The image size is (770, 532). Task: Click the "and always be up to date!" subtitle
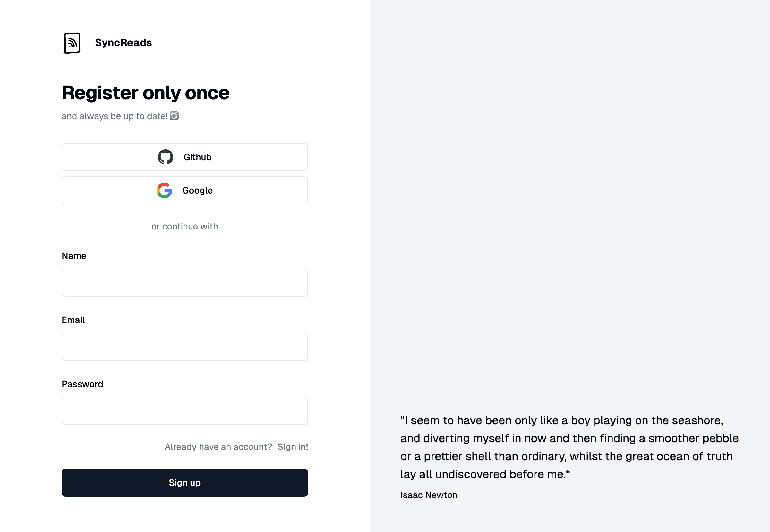115,116
